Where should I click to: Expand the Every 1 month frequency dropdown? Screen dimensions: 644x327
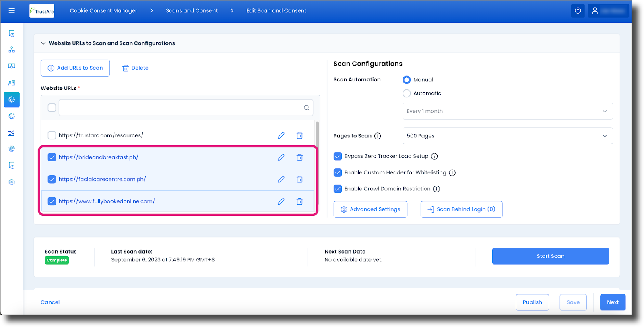coord(507,111)
